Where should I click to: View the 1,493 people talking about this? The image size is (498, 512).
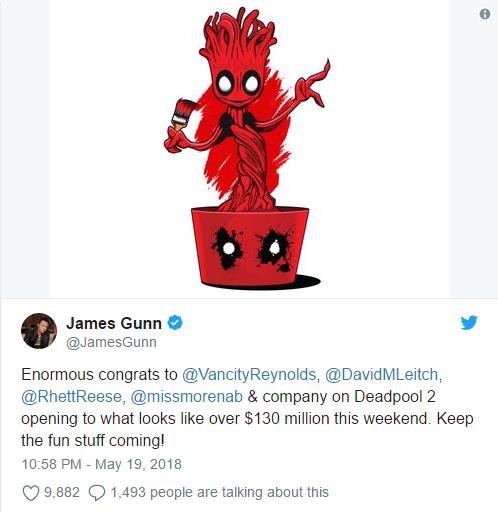pos(219,492)
